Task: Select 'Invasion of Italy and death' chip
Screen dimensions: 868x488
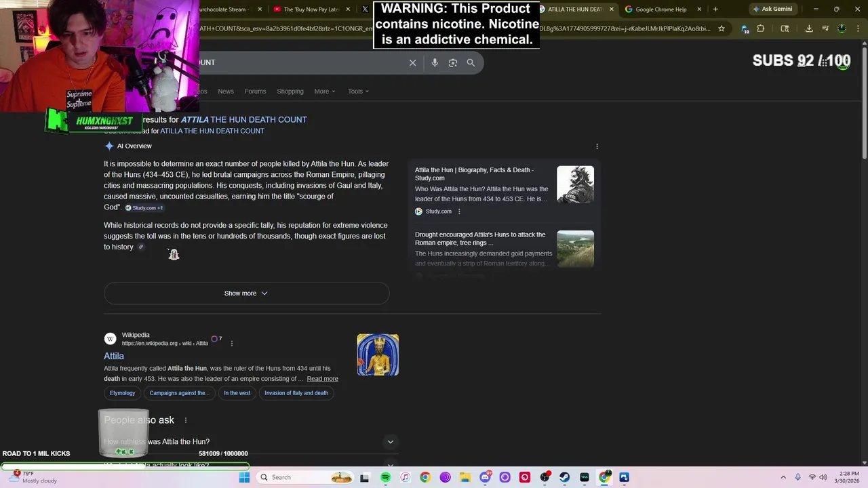Action: click(x=296, y=393)
